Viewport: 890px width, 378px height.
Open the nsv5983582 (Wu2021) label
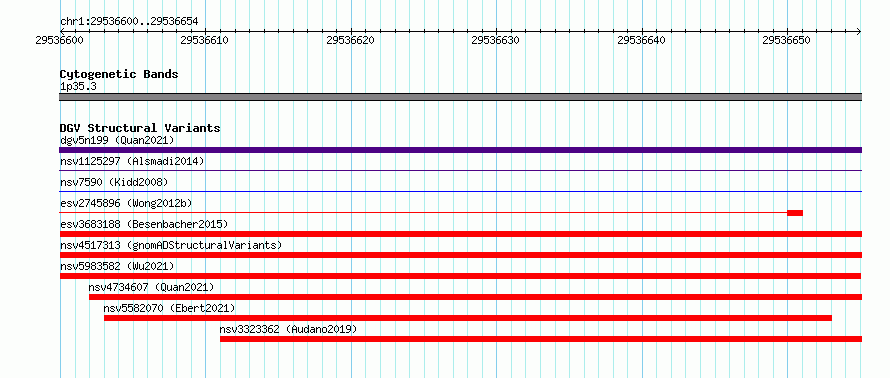[117, 266]
